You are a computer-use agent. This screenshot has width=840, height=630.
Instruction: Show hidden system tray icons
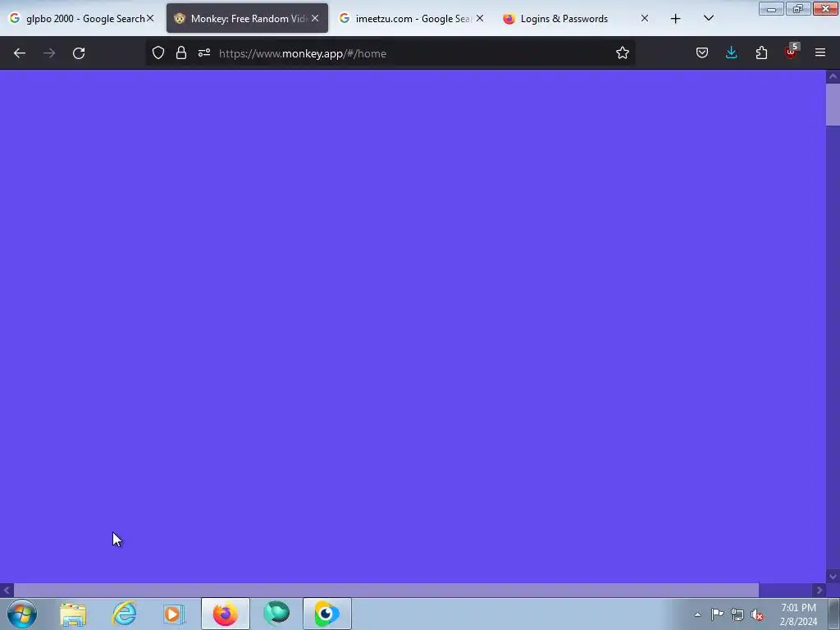click(697, 614)
